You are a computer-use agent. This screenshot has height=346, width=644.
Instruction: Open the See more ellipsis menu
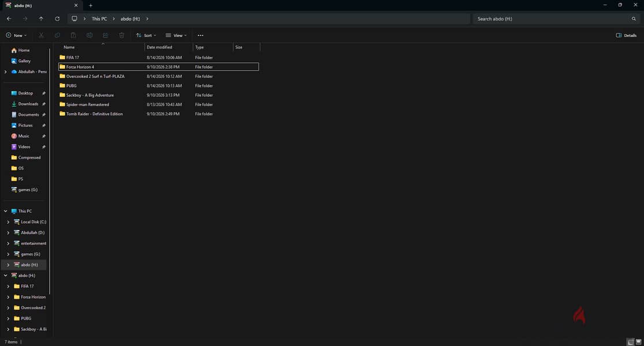(200, 35)
